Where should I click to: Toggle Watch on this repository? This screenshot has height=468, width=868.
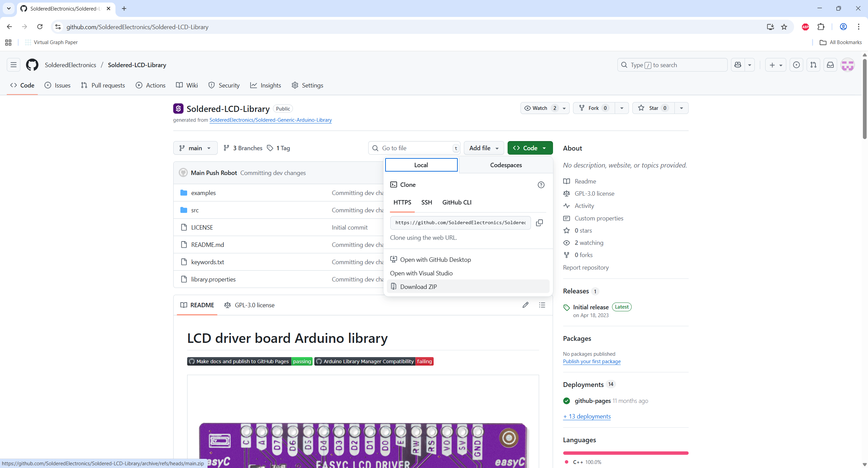point(540,108)
